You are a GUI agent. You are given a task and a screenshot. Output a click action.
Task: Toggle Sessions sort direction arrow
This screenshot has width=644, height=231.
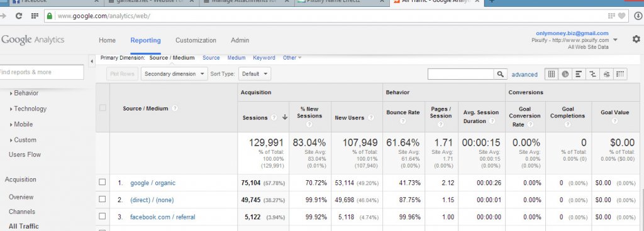(x=285, y=117)
